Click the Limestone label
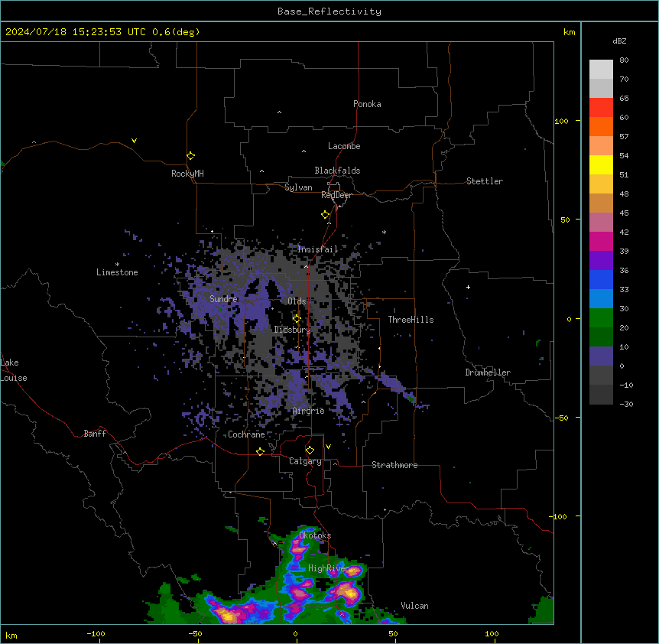This screenshot has height=644, width=659. click(117, 272)
